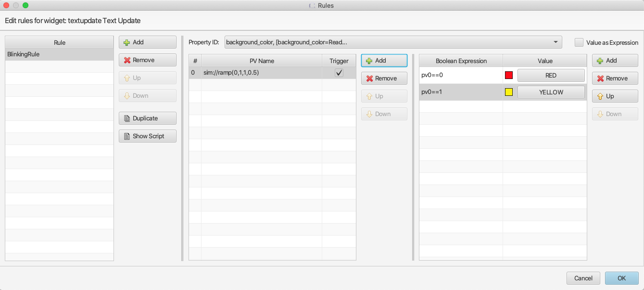Select BlinkingRule in the Rule list

point(59,54)
